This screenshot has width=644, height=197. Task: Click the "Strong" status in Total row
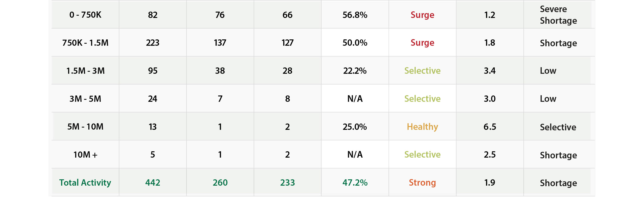tap(422, 183)
